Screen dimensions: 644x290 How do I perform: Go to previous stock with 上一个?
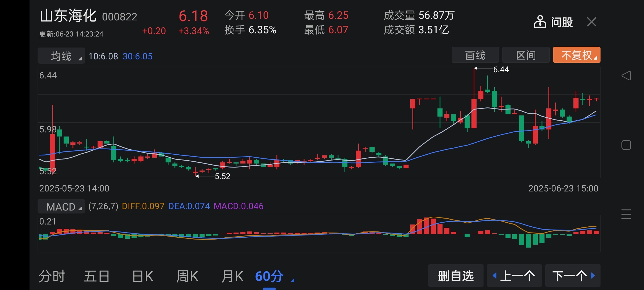(x=514, y=276)
